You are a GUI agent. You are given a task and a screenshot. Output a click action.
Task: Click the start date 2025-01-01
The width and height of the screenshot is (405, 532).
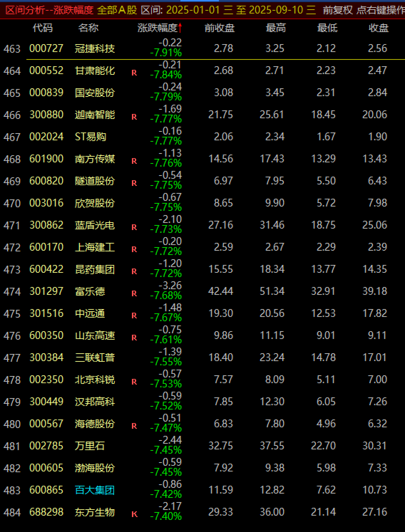[194, 10]
